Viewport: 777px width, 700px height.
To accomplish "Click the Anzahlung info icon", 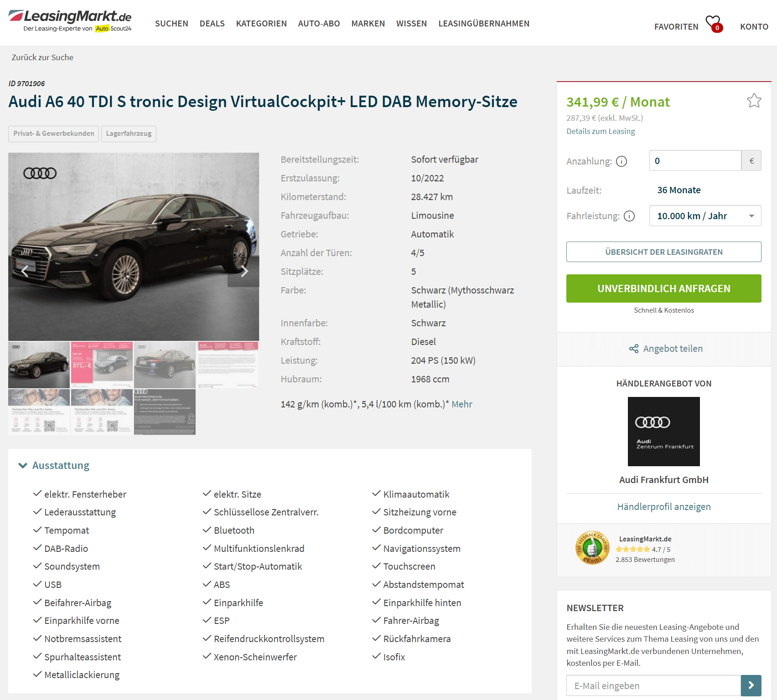I will (622, 161).
